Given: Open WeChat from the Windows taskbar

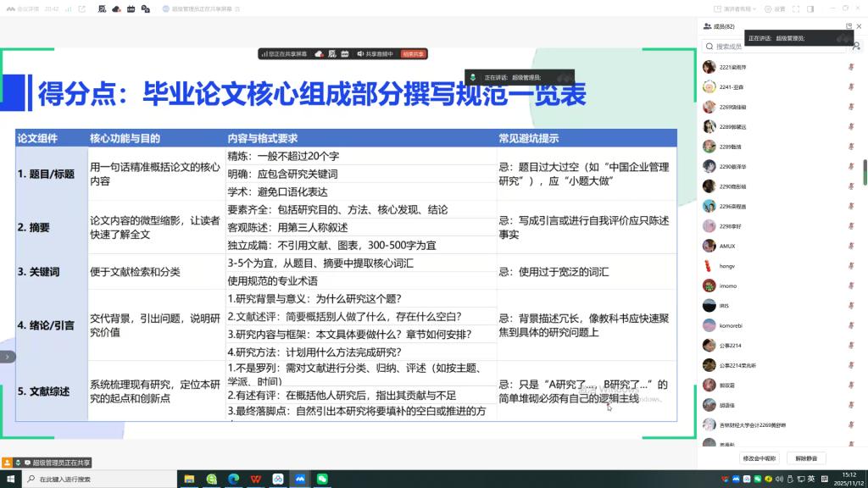Looking at the screenshot, I should (321, 479).
